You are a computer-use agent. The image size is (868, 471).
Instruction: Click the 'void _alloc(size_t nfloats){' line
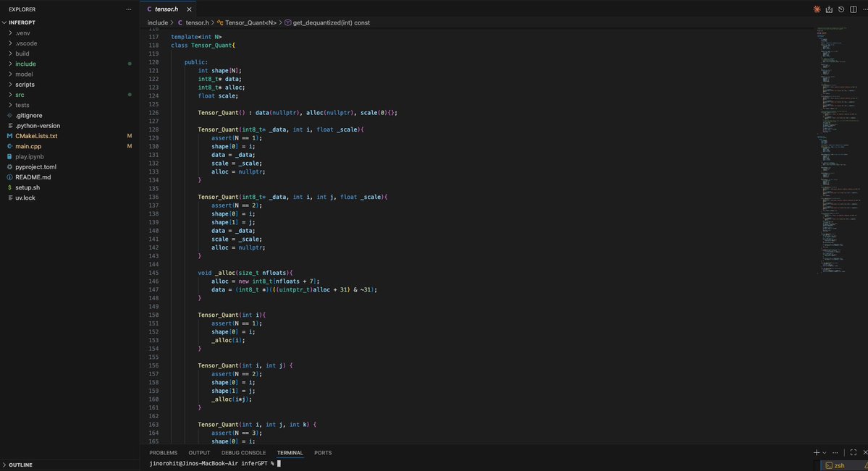245,273
